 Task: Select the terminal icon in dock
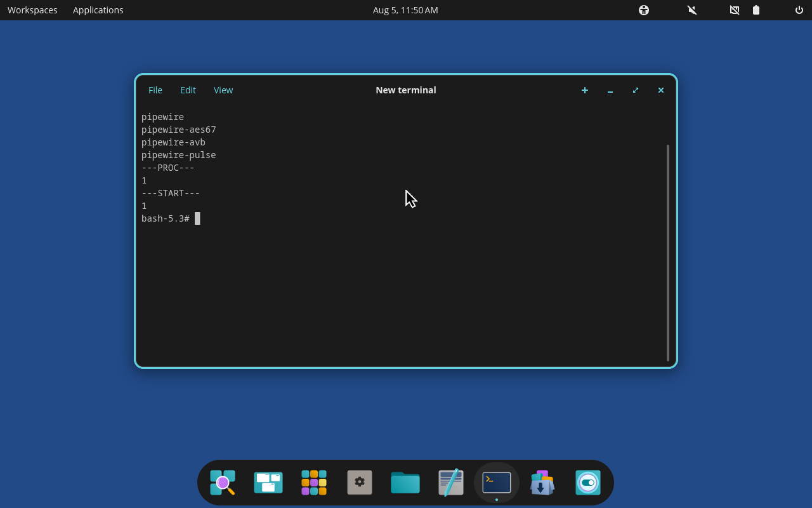tap(497, 483)
